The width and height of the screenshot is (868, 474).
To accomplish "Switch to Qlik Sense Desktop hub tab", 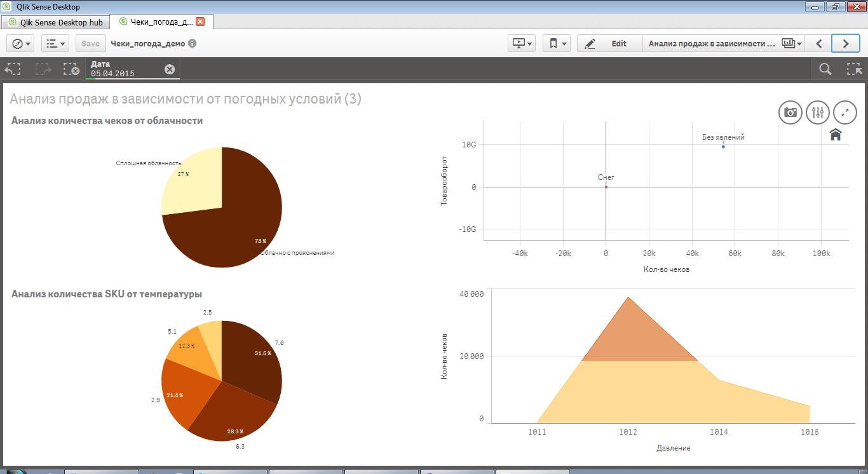I will 55,22.
